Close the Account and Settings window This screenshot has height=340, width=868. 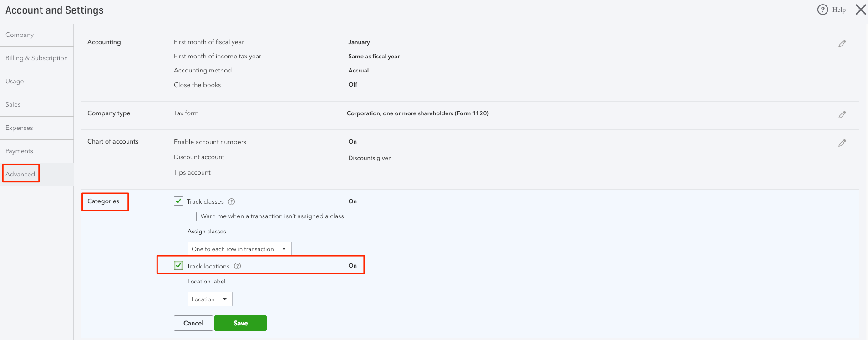(x=860, y=10)
